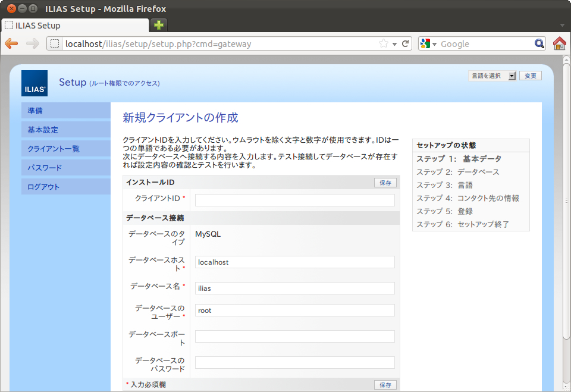The width and height of the screenshot is (571, 392).
Task: Click the Firefox forward arrow button
Action: point(33,43)
